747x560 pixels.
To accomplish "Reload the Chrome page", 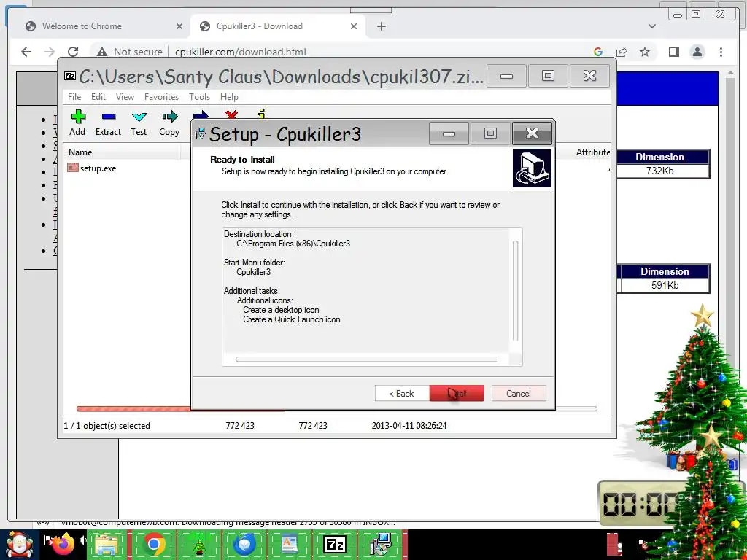I will [x=73, y=52].
